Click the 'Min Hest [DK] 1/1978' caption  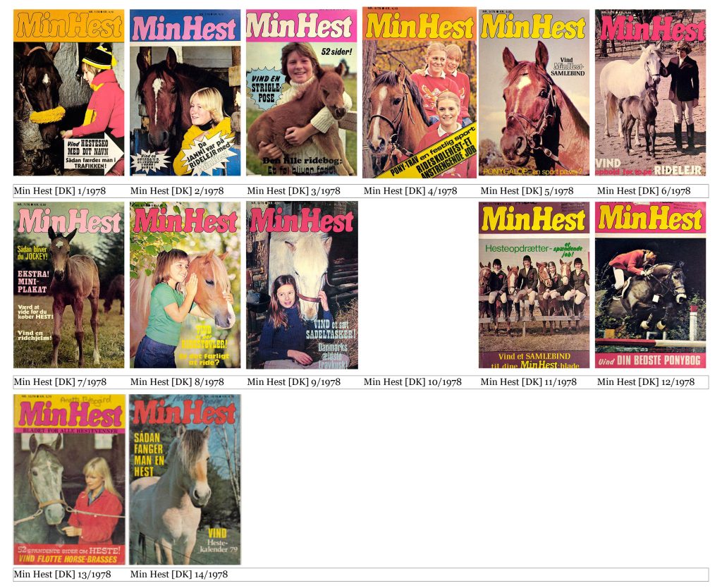tap(60, 190)
